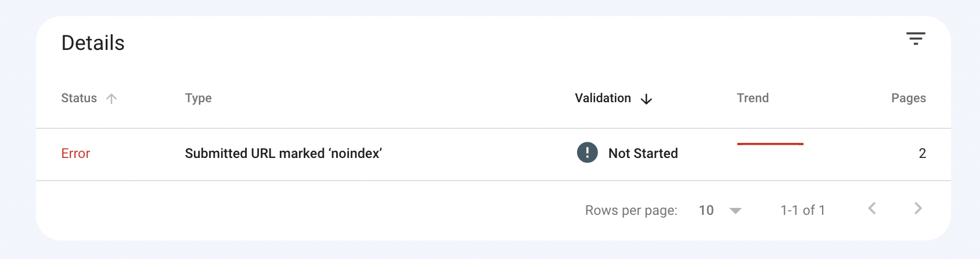980x259 pixels.
Task: Click the Pages column header
Action: pyautogui.click(x=908, y=98)
